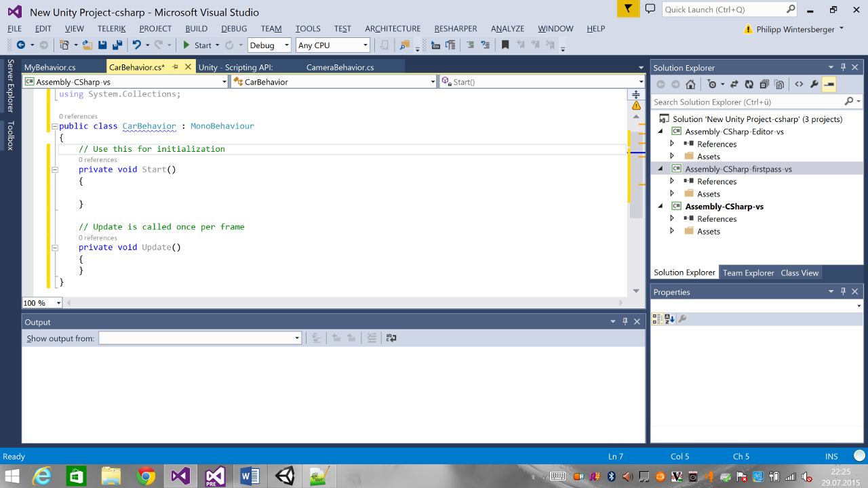
Task: Refresh the Solution Explorer tree
Action: coord(749,84)
